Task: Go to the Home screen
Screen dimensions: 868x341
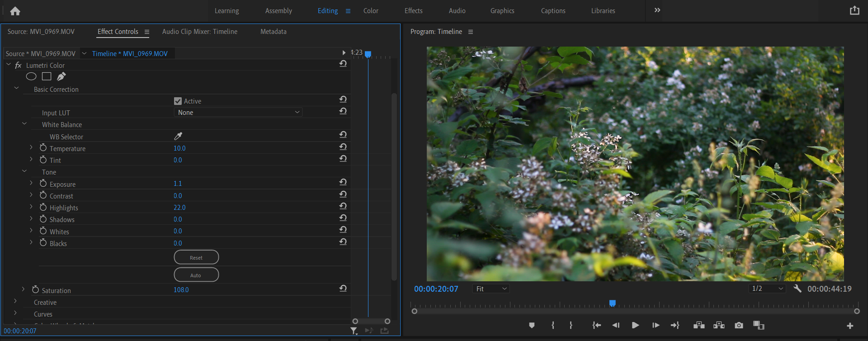Action: 15,11
